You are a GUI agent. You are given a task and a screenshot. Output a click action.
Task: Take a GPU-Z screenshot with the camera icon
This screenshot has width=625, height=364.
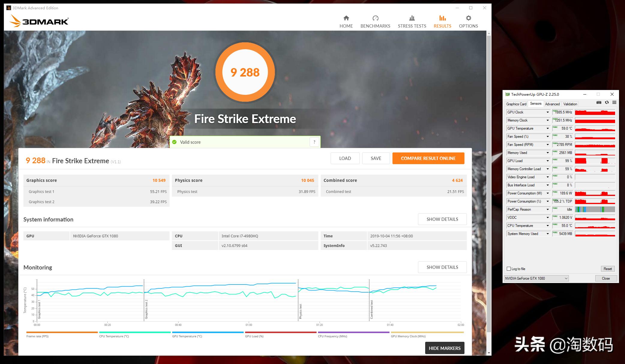pos(599,102)
